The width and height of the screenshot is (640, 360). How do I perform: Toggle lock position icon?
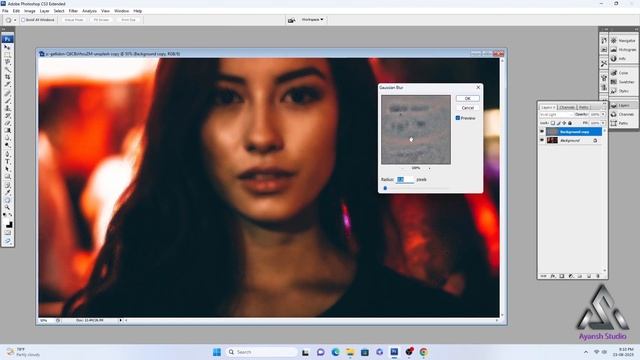click(564, 123)
